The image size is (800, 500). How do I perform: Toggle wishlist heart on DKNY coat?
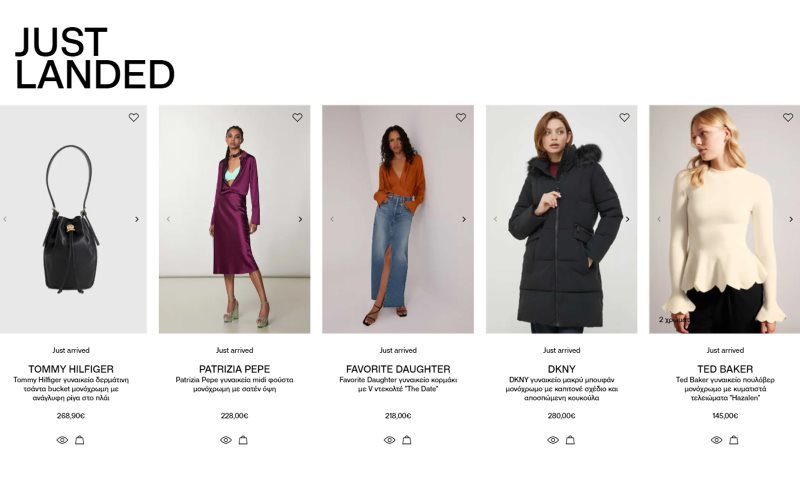point(624,117)
